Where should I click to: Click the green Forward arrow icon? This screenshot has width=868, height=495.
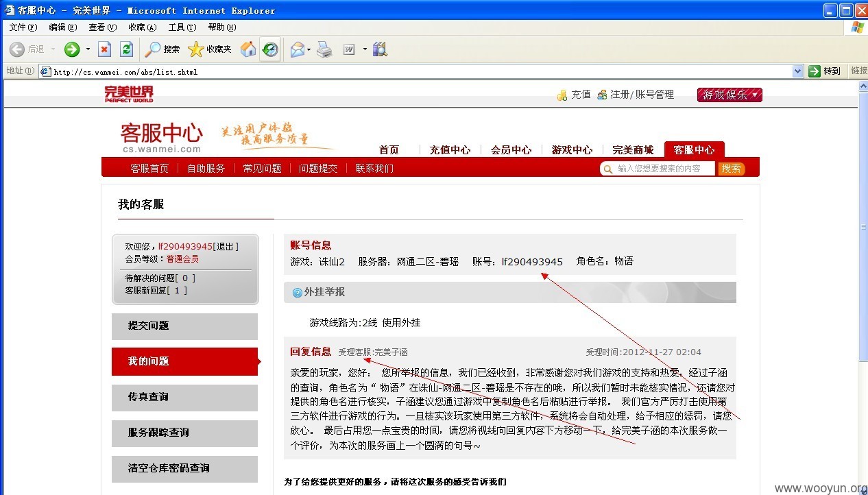[72, 49]
